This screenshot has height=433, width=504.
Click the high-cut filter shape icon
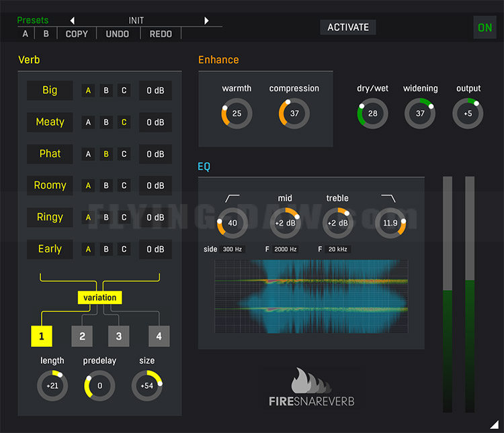[388, 198]
